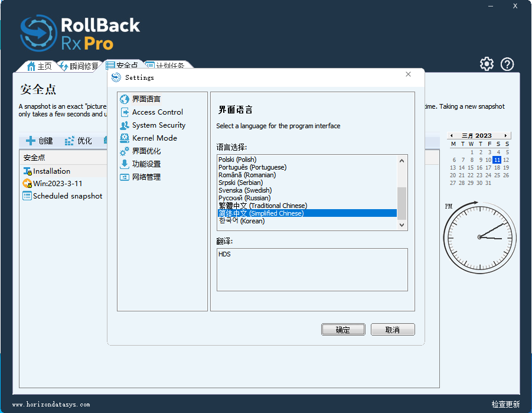Click the language list scrollbar thumb
The image size is (532, 413).
tap(402, 203)
